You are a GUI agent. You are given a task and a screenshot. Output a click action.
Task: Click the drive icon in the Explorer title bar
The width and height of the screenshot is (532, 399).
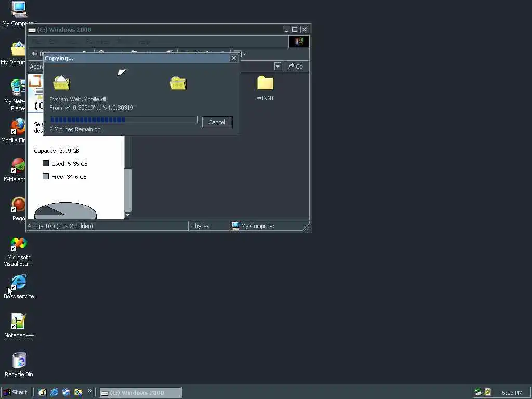[32, 30]
